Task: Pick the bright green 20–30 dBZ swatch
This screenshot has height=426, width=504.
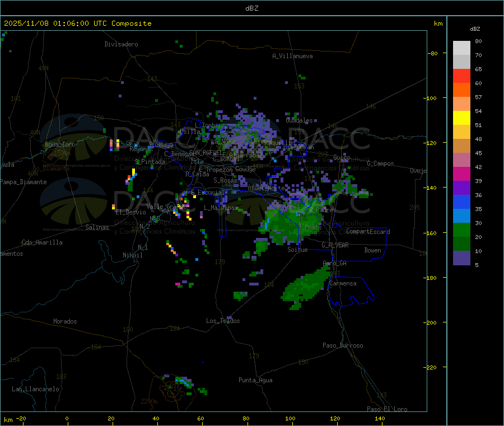Action: tap(461, 230)
